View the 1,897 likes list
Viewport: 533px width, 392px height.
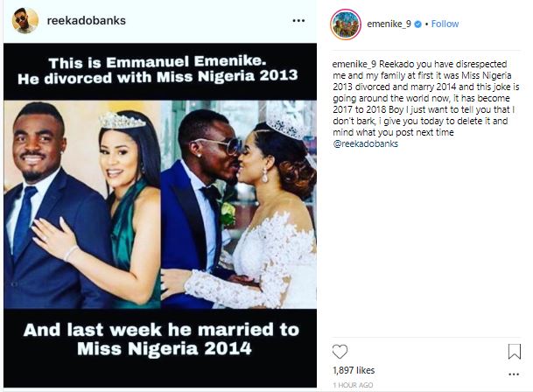[x=352, y=371]
